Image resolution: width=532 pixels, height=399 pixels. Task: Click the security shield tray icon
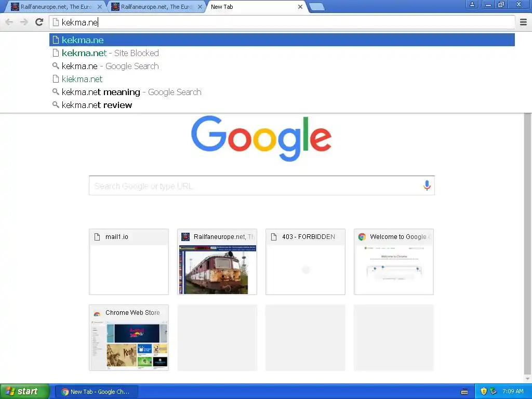(x=484, y=392)
